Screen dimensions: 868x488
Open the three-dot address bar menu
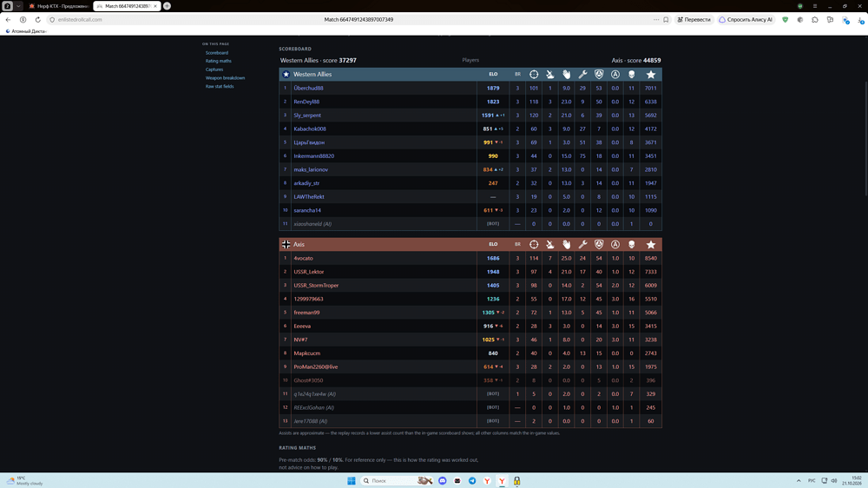click(656, 19)
